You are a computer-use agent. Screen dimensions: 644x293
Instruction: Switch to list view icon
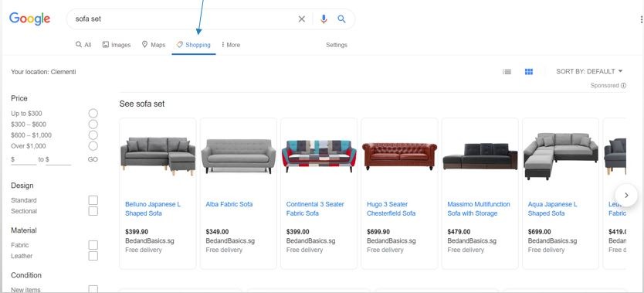(x=507, y=71)
